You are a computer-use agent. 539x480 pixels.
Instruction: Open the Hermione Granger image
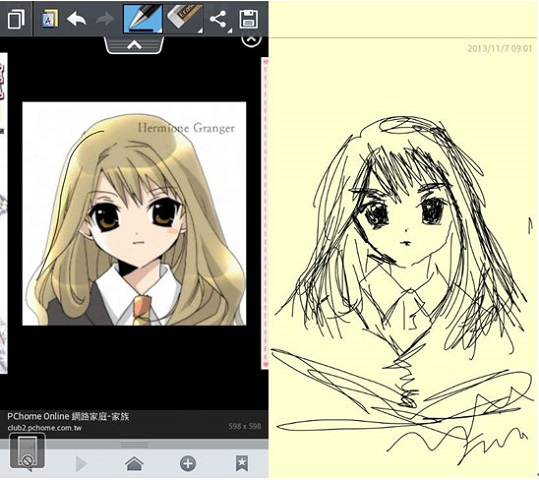(134, 214)
